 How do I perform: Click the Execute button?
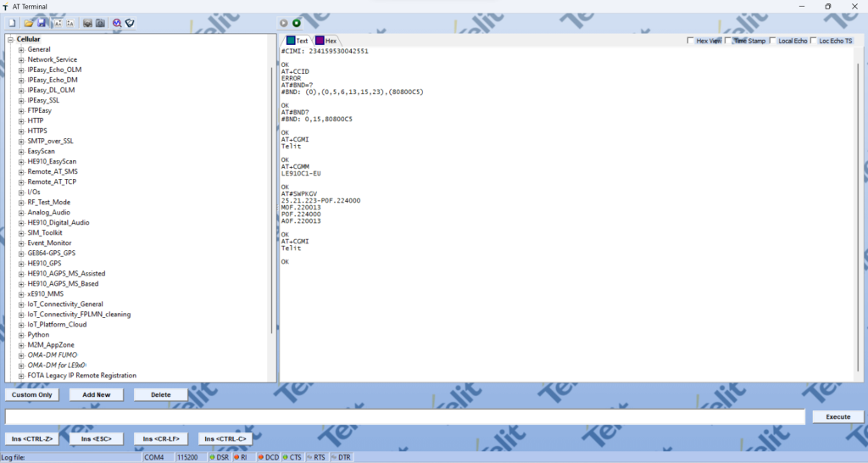click(x=838, y=416)
